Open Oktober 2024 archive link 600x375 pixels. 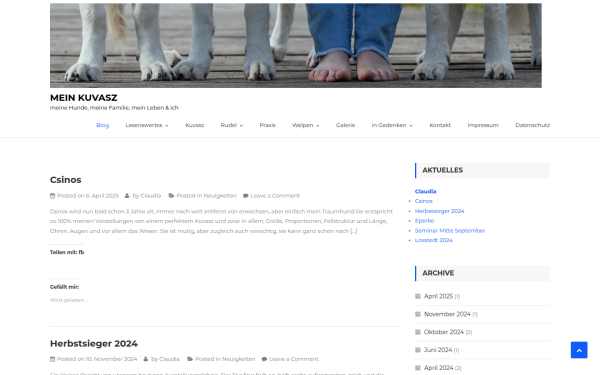click(444, 332)
